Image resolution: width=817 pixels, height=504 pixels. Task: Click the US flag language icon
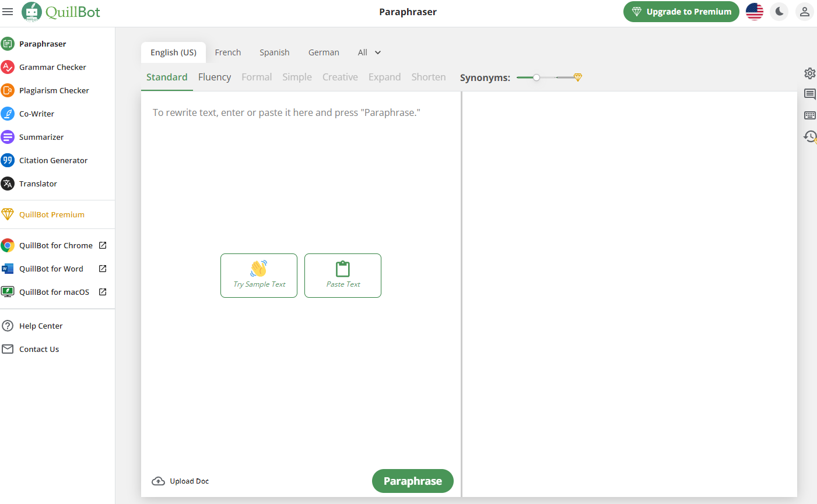point(755,12)
